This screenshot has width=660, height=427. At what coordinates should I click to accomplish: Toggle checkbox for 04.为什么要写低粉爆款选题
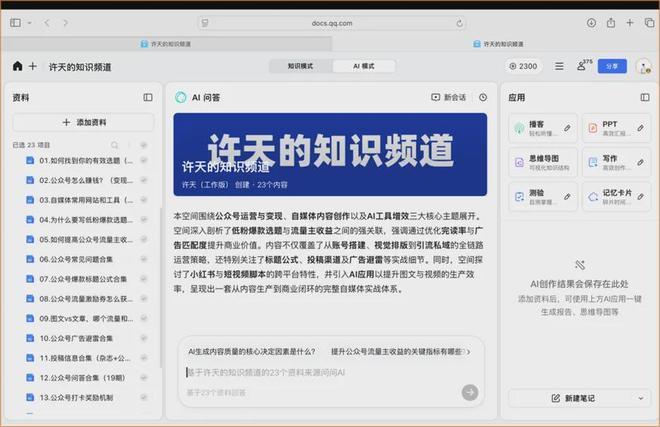pyautogui.click(x=144, y=219)
